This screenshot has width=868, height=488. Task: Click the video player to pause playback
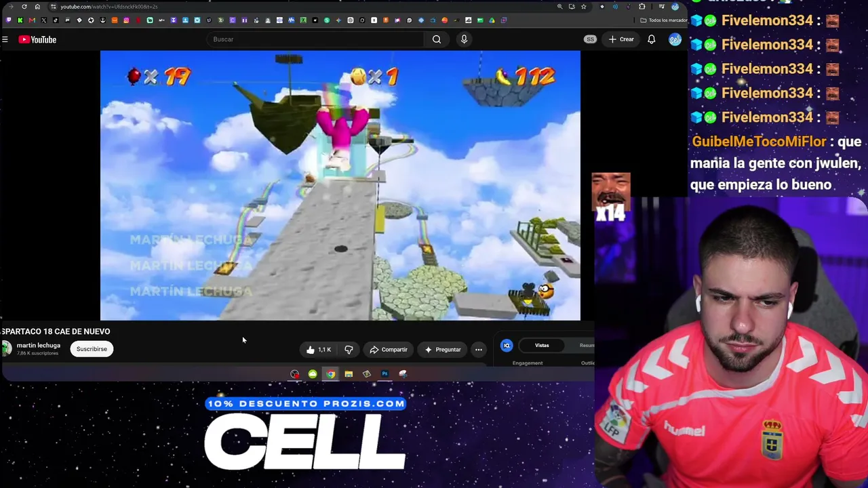pyautogui.click(x=340, y=185)
